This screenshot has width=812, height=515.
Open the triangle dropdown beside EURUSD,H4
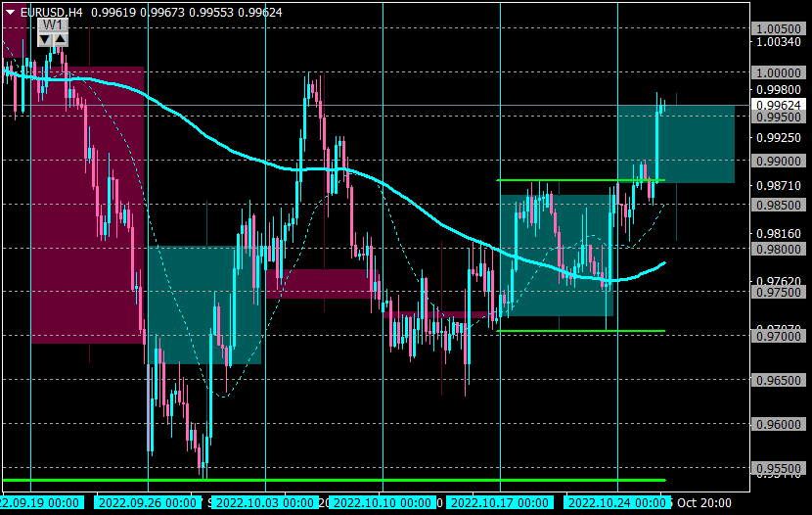[10, 12]
